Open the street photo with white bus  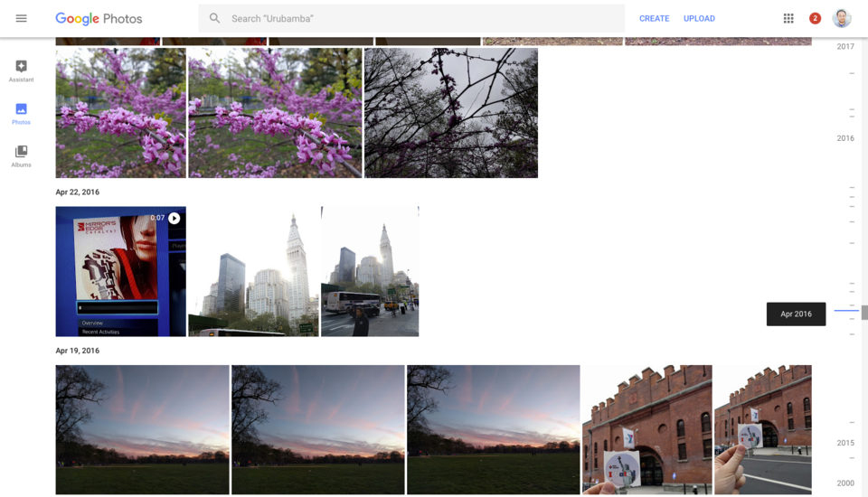370,271
